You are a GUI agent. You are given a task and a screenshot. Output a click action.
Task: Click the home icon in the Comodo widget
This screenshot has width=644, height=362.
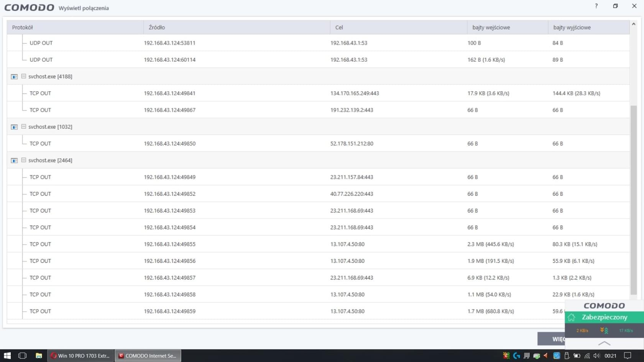572,317
